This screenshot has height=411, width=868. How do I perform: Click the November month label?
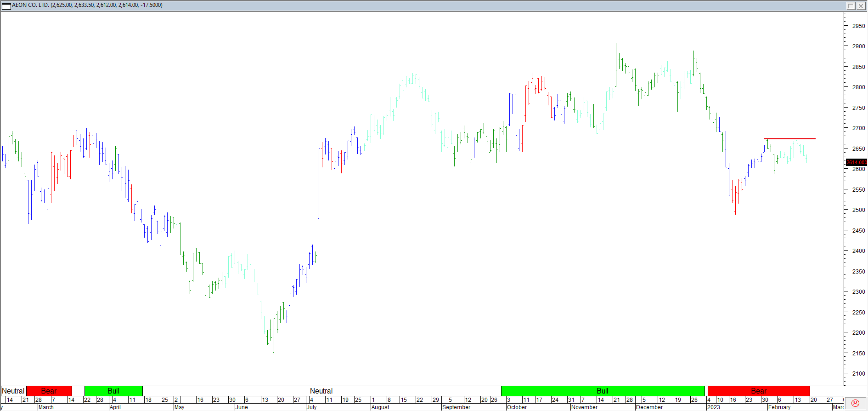click(x=585, y=407)
